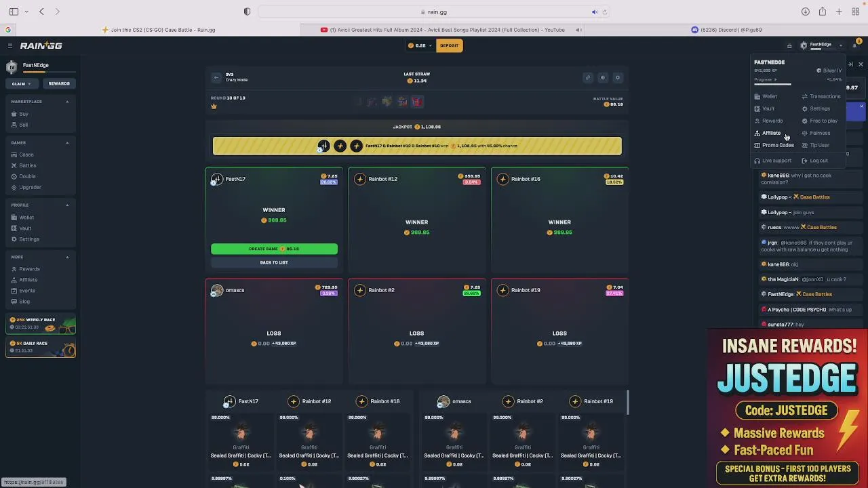
Task: Click Create Same battle button
Action: (274, 249)
